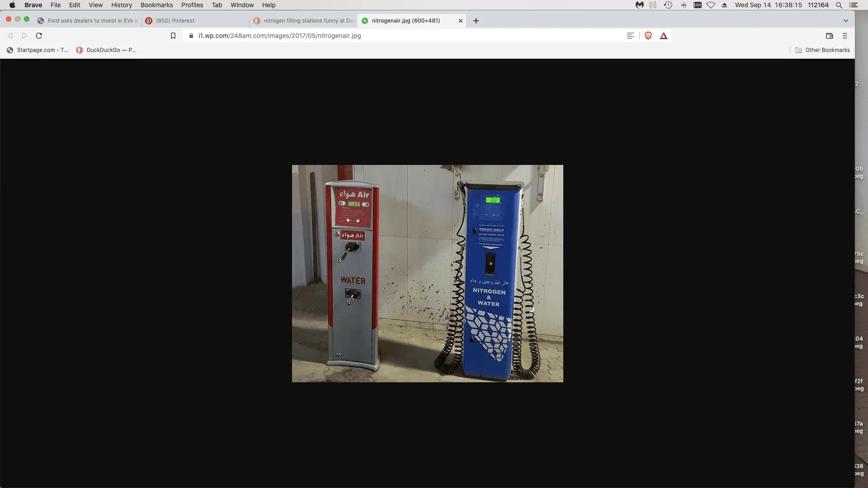This screenshot has width=868, height=488.
Task: Open the date and time clock
Action: [769, 5]
